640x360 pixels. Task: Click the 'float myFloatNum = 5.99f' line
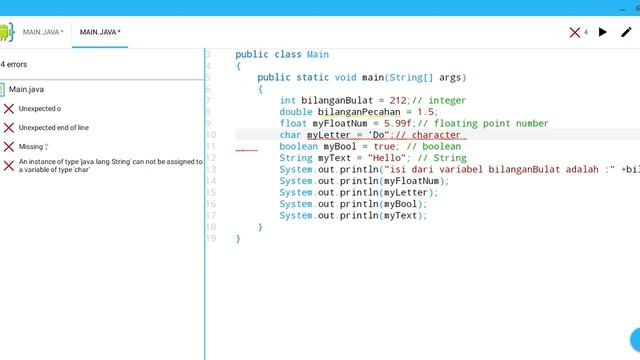[x=414, y=123]
